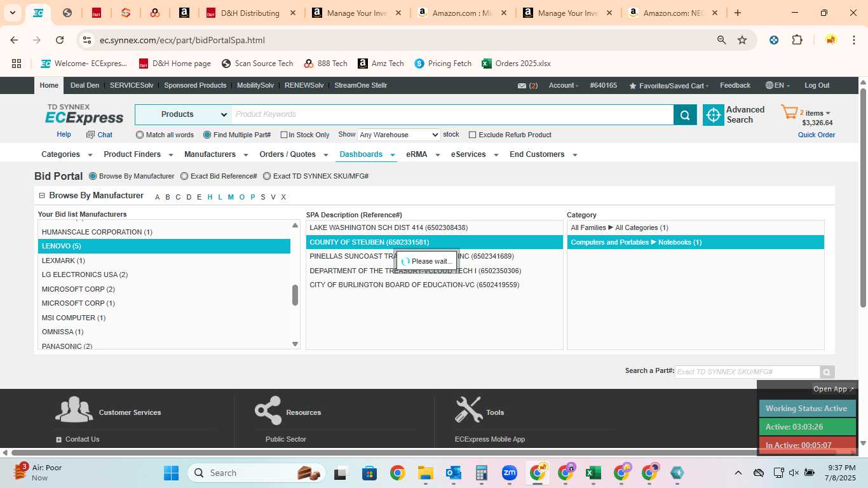Screen dimensions: 868x488
Task: Open the eRMA menu
Action: (x=423, y=154)
